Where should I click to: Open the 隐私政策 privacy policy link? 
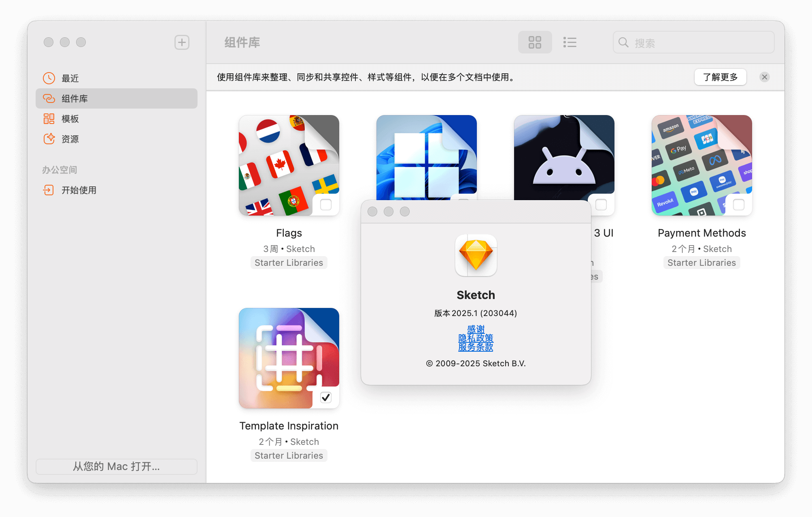point(476,338)
